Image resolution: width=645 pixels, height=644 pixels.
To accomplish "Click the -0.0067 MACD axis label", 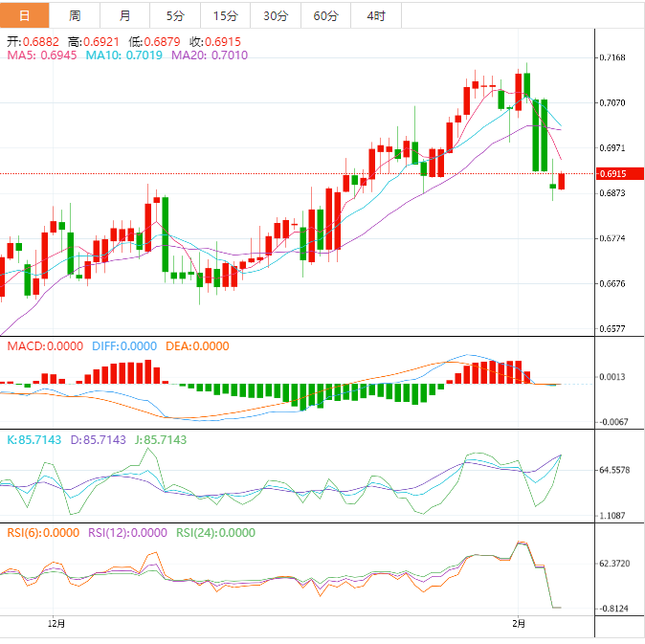I will click(613, 422).
